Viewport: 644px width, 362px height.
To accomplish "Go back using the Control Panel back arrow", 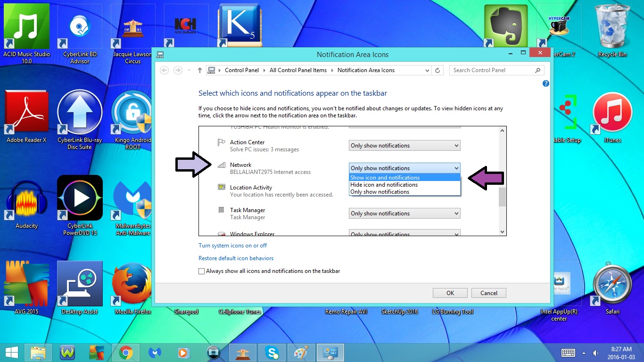I will (x=165, y=70).
